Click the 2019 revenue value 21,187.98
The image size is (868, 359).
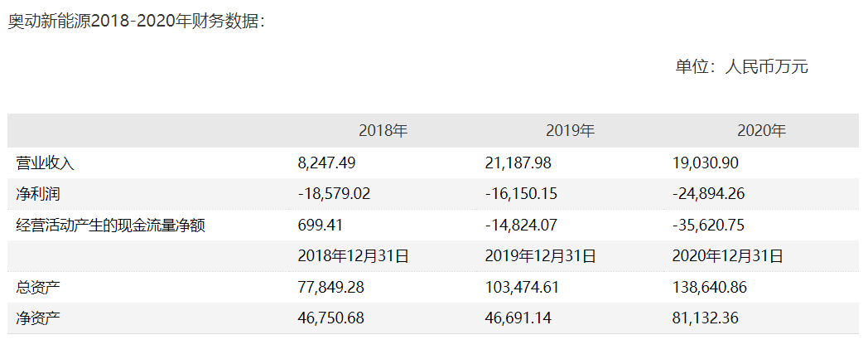518,163
